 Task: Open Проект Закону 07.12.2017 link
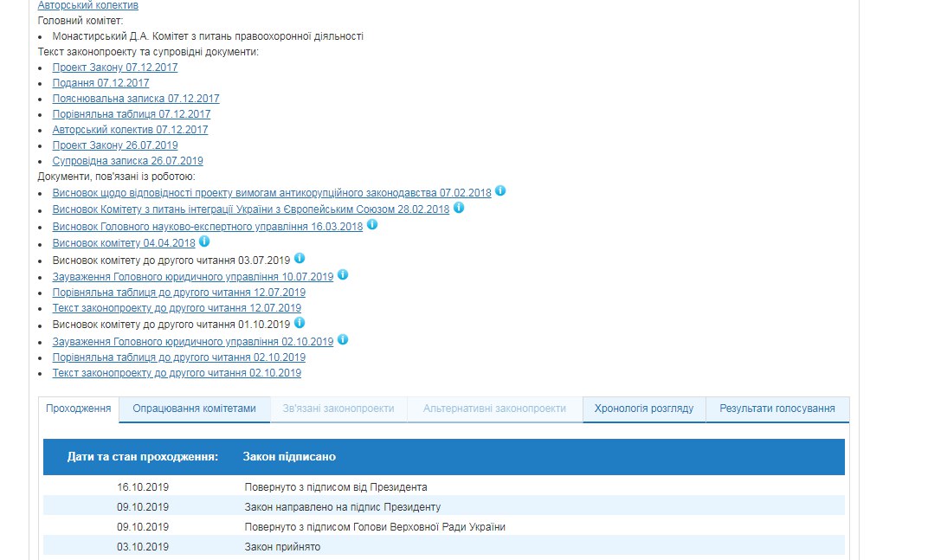[115, 68]
